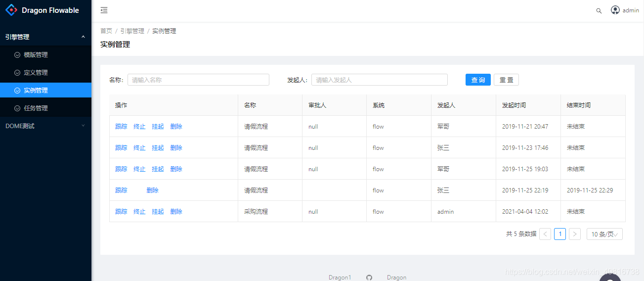Click the icon beside 任务管理

click(x=17, y=108)
